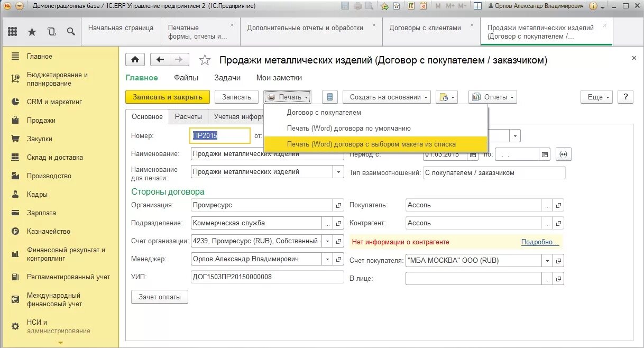Click the M+ memory button
This screenshot has width=644, height=348.
point(450,6)
